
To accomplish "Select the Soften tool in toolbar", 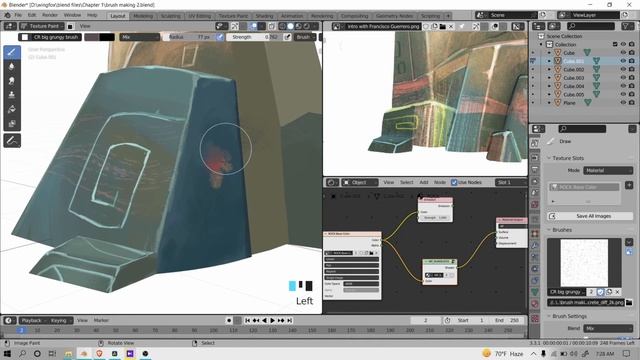I will [12, 67].
